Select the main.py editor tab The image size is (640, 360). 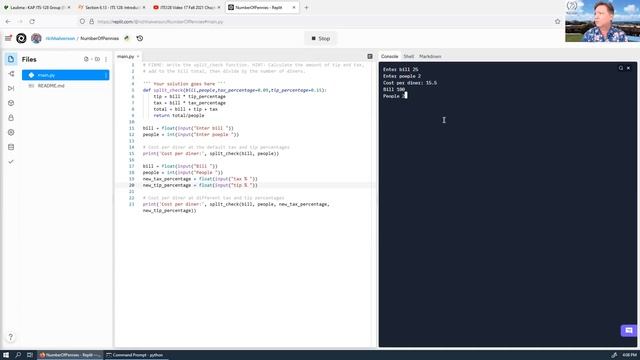tap(125, 56)
